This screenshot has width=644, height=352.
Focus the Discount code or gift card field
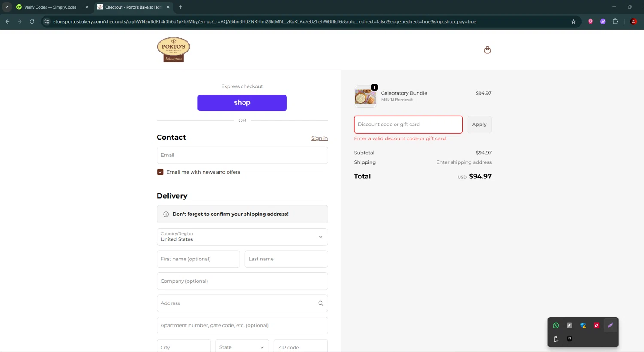408,125
